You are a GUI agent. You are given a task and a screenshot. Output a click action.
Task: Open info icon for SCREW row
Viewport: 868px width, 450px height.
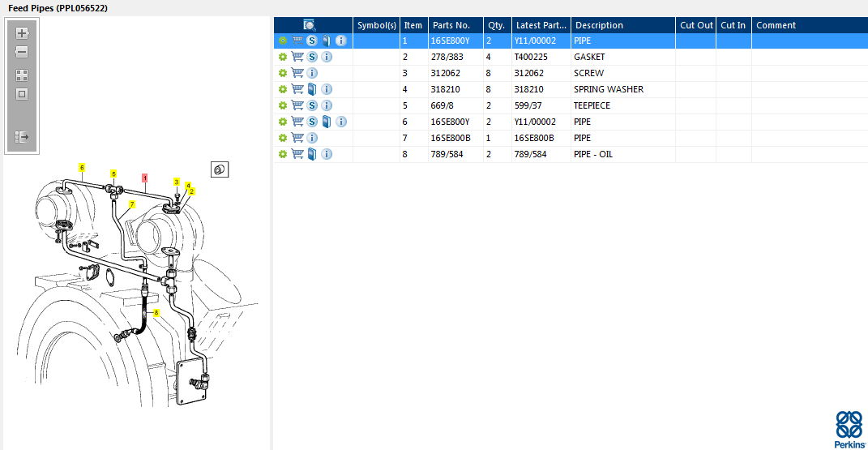tap(312, 73)
